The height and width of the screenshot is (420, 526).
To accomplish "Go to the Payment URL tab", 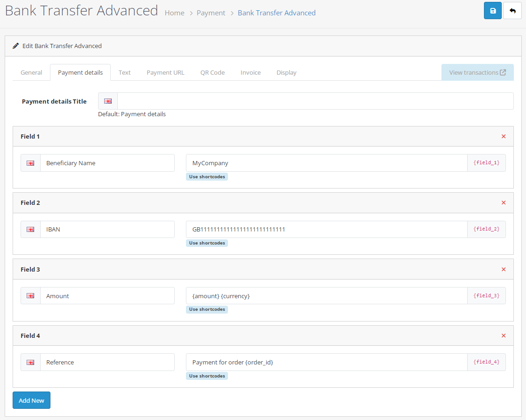I will pos(165,72).
